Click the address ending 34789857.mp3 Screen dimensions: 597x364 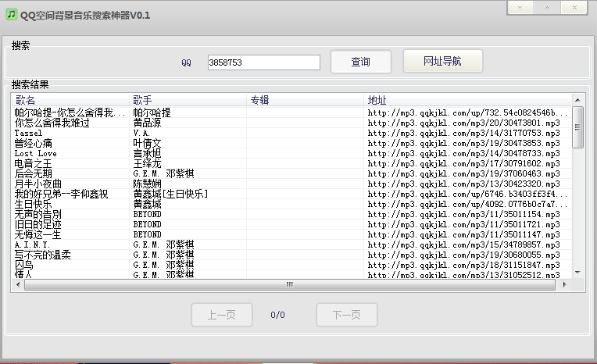[x=463, y=244]
